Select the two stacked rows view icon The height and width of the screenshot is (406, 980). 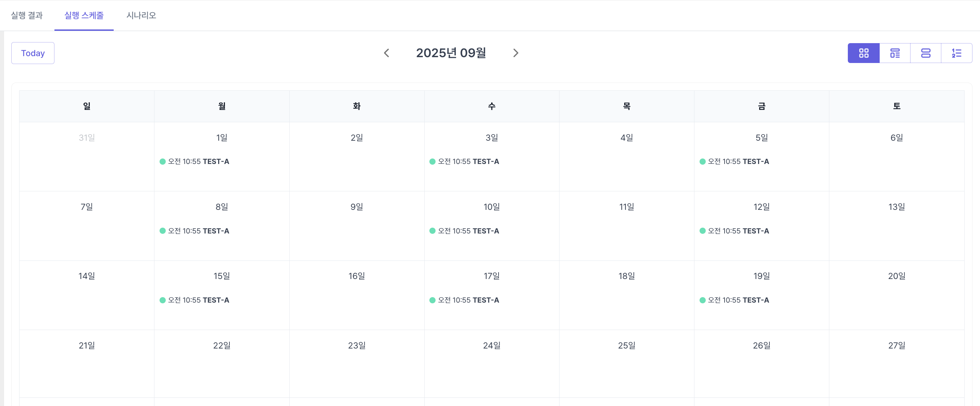tap(926, 53)
